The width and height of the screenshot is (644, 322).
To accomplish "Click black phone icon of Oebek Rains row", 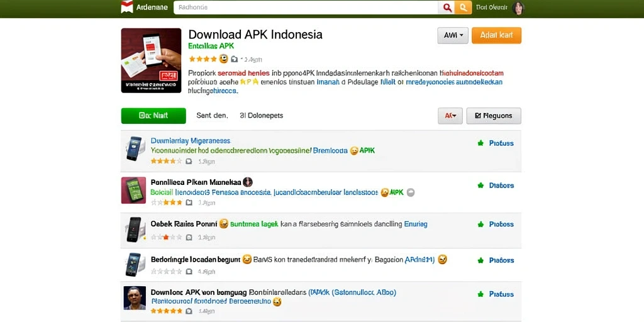I will tap(135, 229).
